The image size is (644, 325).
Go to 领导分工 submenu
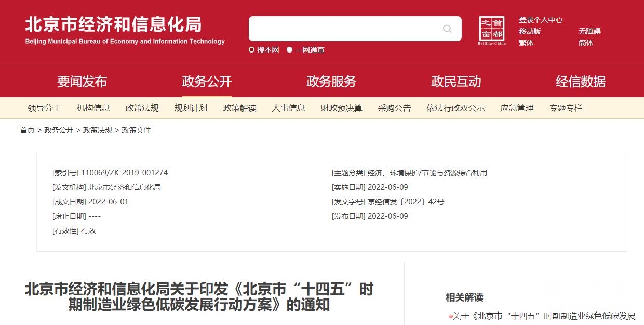[x=45, y=108]
